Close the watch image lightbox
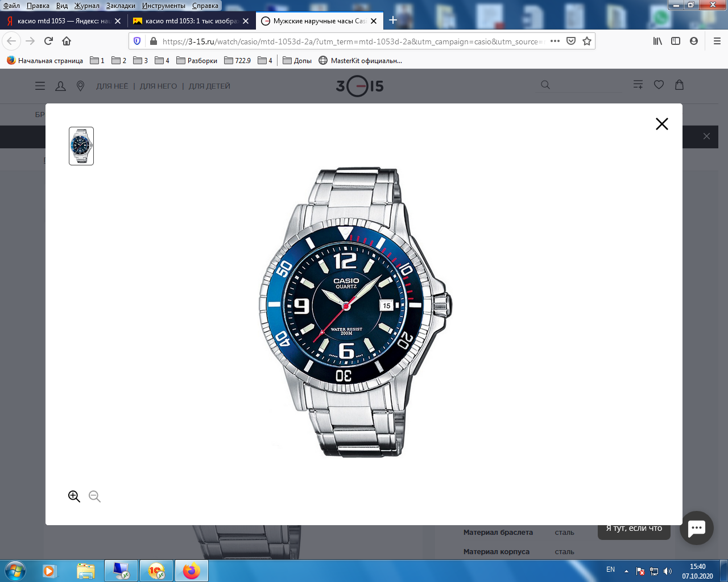Image resolution: width=728 pixels, height=582 pixels. (x=661, y=124)
